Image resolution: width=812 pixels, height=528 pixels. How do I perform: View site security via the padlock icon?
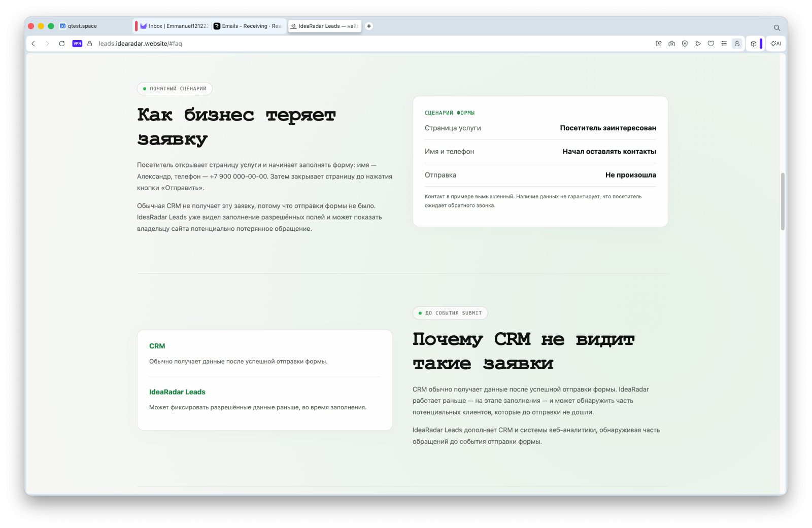coord(90,44)
